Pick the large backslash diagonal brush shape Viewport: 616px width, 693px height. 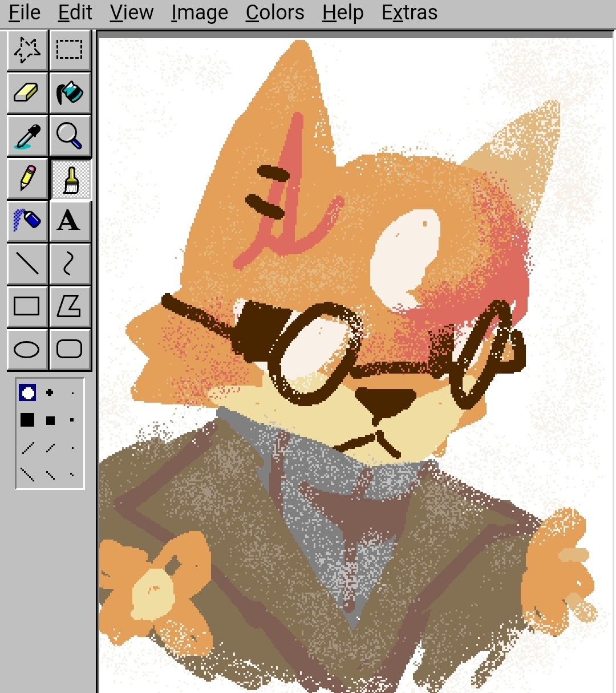27,474
